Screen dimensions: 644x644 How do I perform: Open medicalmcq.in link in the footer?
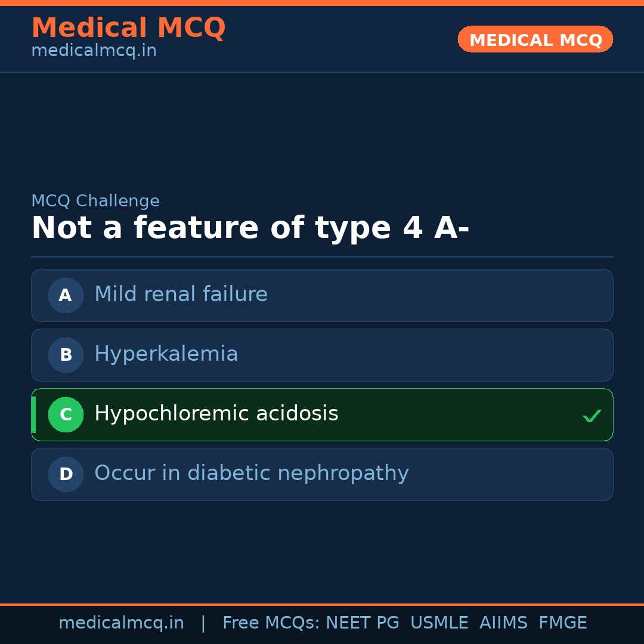pyautogui.click(x=121, y=623)
